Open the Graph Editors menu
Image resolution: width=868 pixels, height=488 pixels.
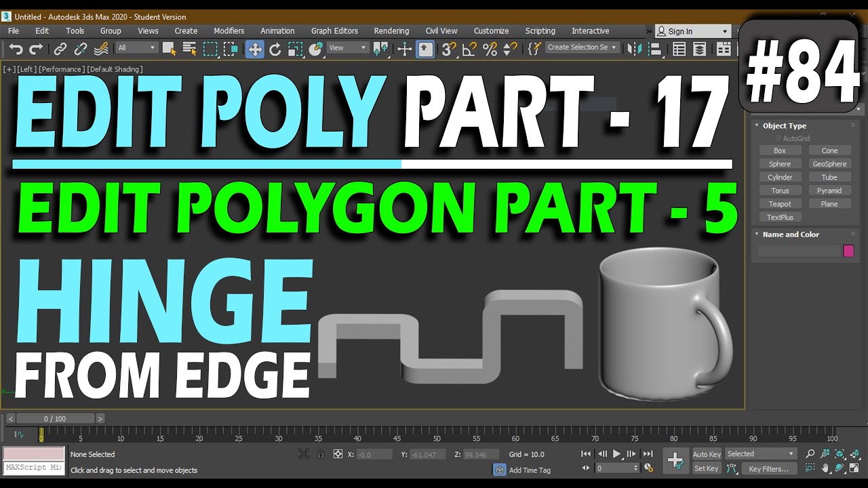point(334,31)
